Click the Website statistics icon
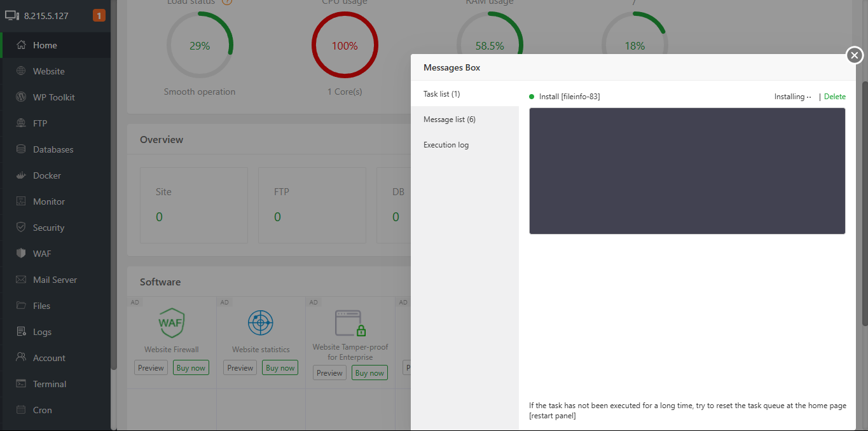The image size is (868, 431). pos(260,322)
